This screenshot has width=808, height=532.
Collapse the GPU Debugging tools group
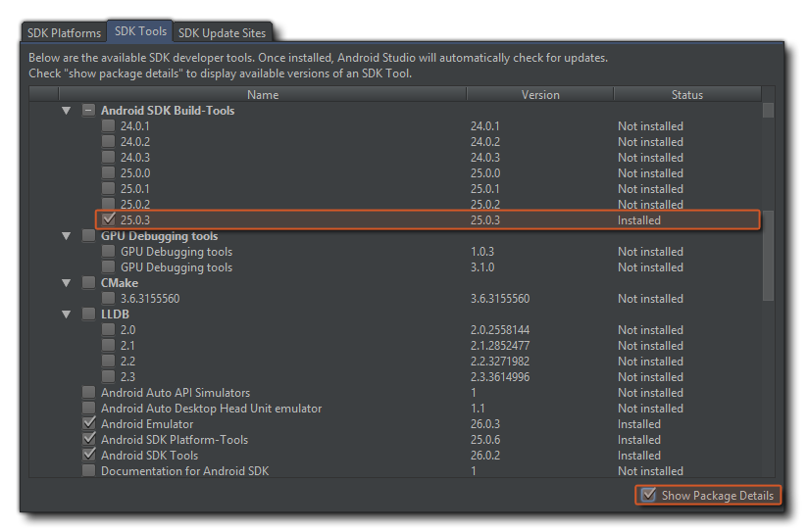point(67,236)
